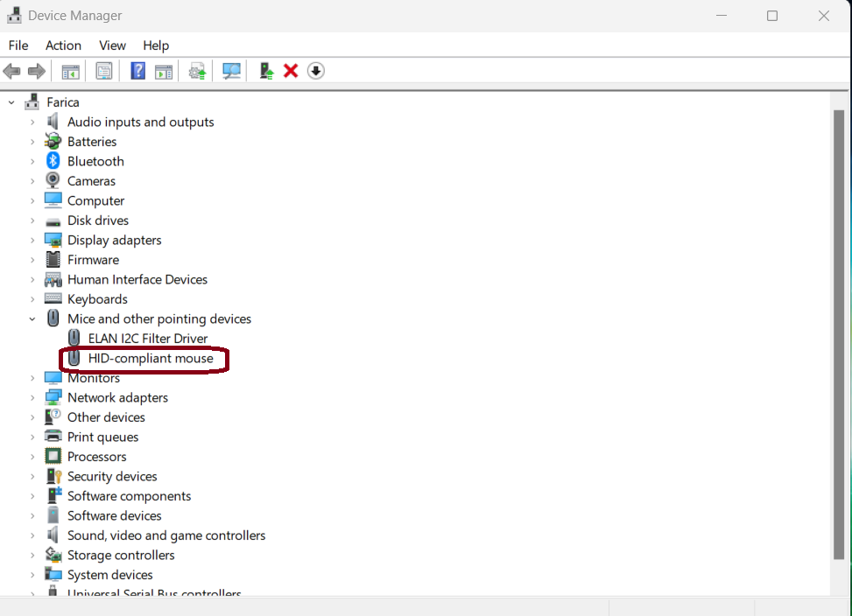
Task: Open the View menu
Action: 112,45
